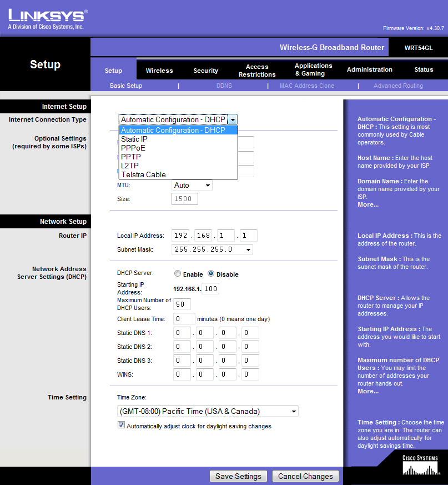448x485 pixels.
Task: Click Save Settings button
Action: [x=238, y=476]
